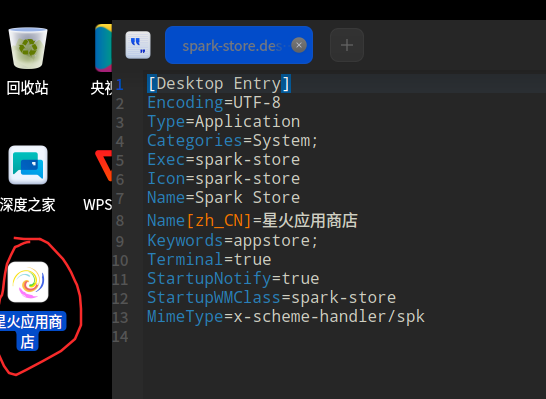The width and height of the screenshot is (546, 399).
Task: Click the Icon=spark-store line
Action: (x=223, y=179)
